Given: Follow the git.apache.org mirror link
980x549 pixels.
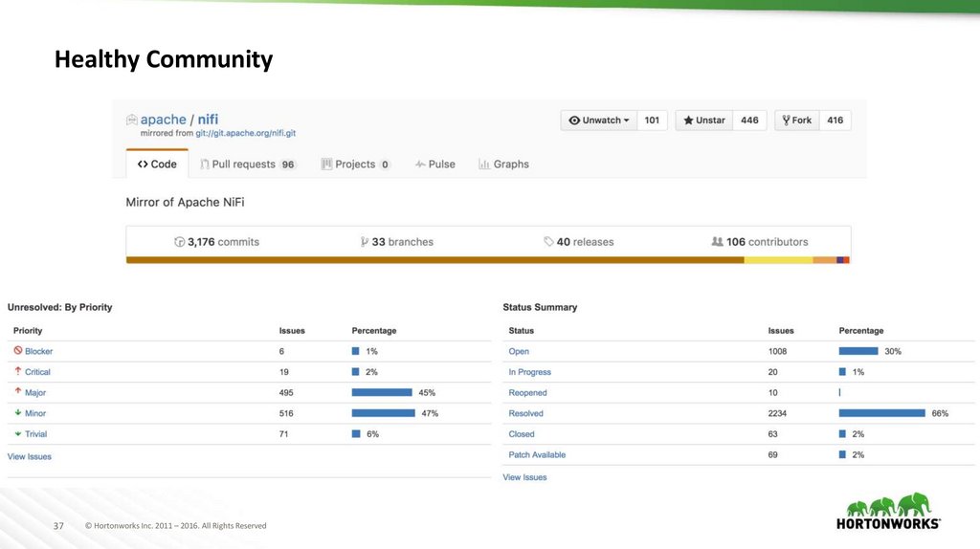Looking at the screenshot, I should tap(245, 134).
